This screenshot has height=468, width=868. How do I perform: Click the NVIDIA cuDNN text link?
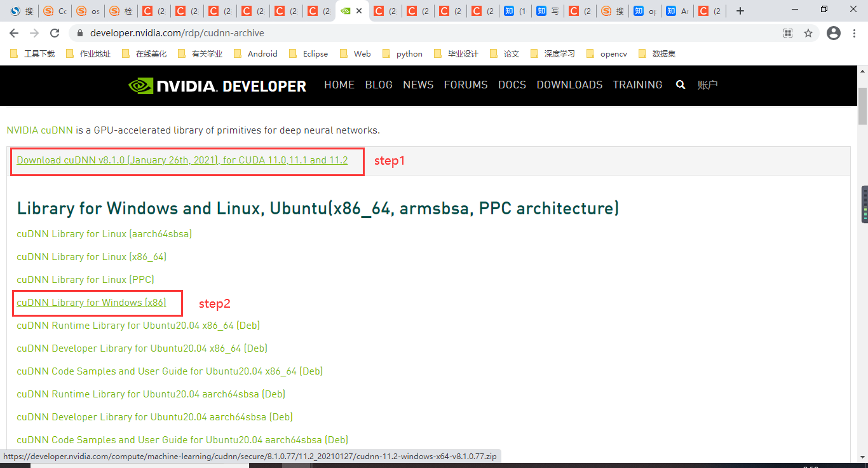click(x=40, y=130)
